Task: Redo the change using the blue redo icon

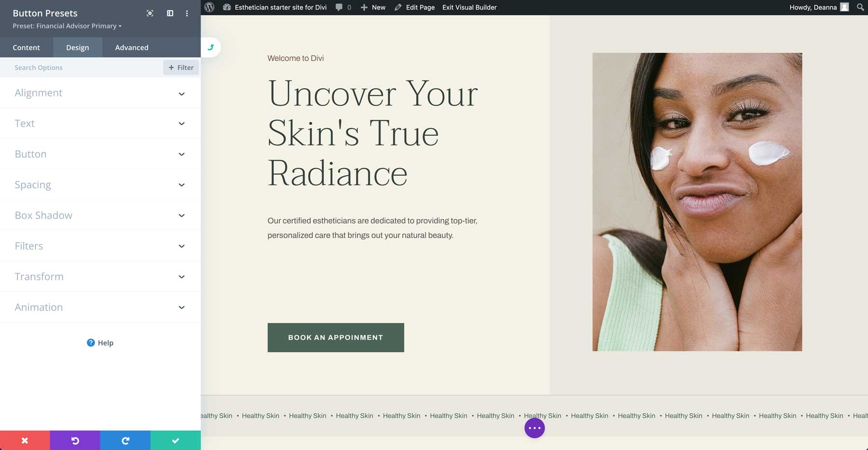Action: (125, 440)
